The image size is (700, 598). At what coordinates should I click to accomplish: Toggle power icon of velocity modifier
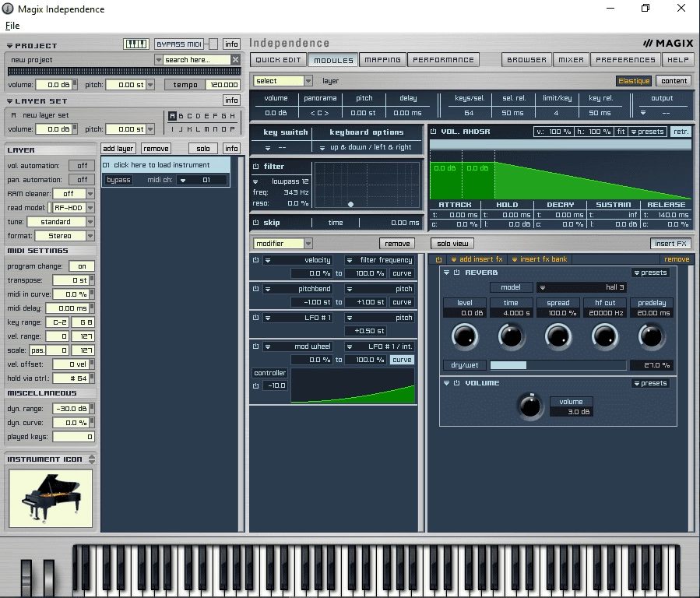click(x=256, y=260)
